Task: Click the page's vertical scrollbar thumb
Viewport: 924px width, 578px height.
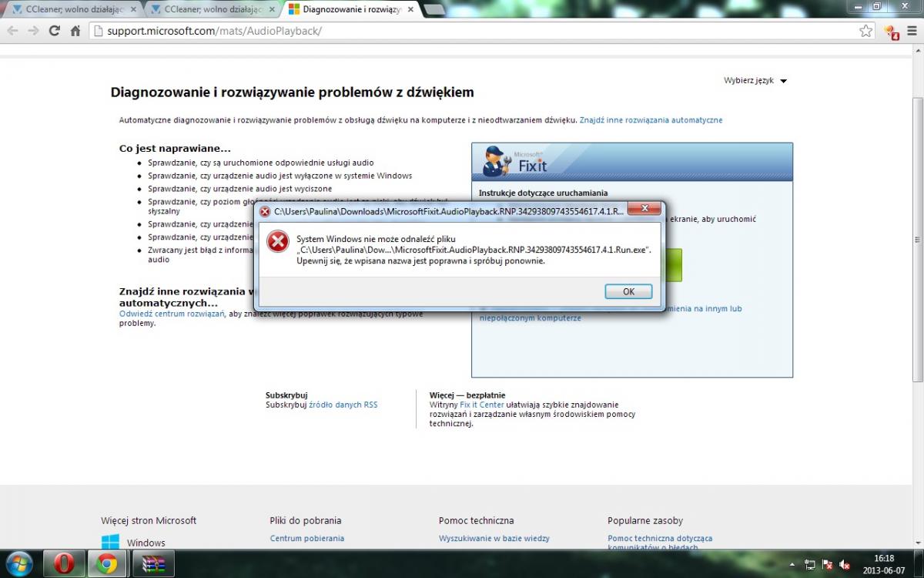Action: click(x=917, y=239)
